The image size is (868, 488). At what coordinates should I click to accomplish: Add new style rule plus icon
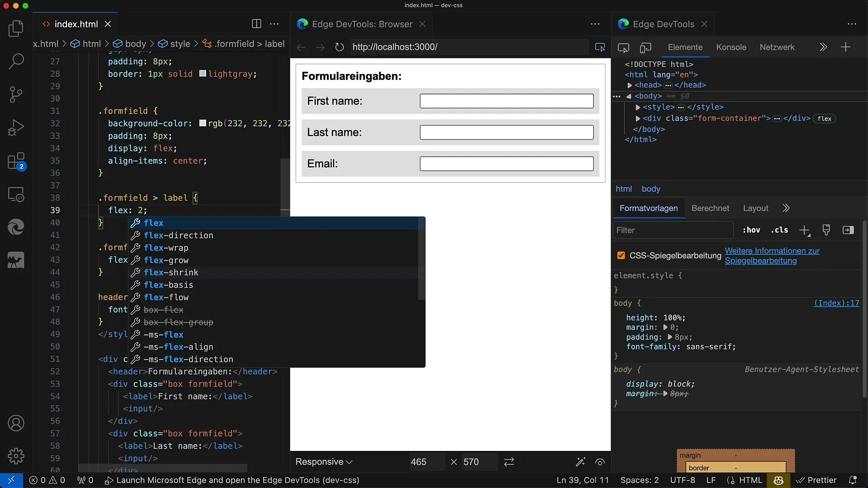[x=805, y=230]
